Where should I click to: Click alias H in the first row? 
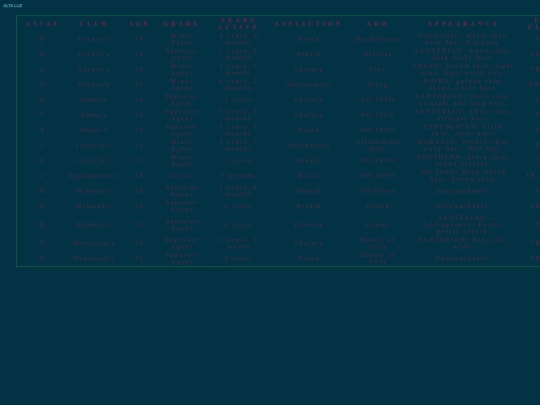coord(42,39)
